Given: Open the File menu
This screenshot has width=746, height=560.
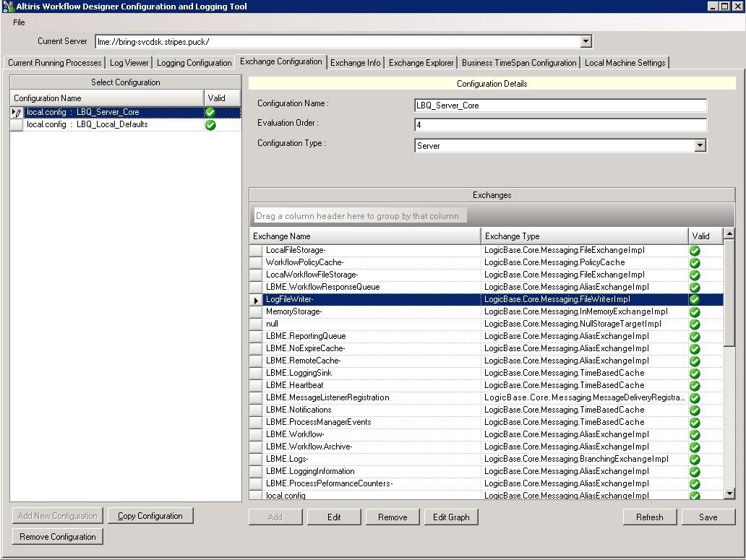Looking at the screenshot, I should point(19,22).
